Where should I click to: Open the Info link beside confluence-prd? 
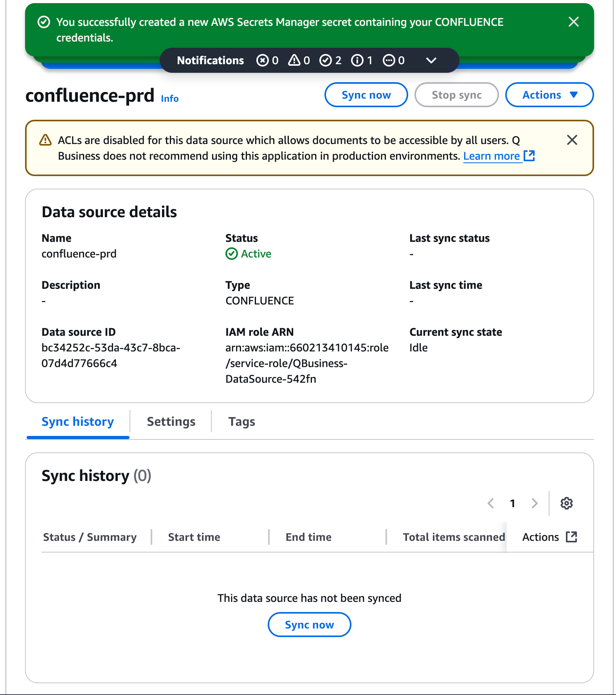tap(170, 99)
